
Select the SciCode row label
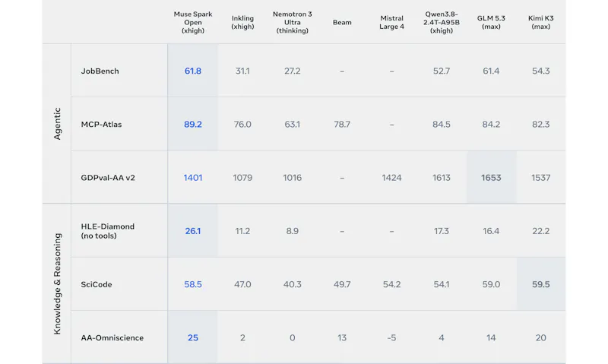click(97, 284)
